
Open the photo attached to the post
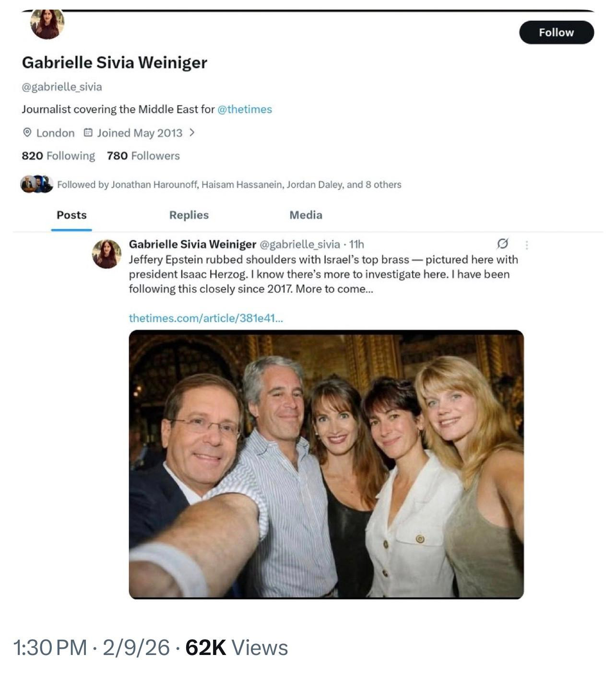[326, 464]
